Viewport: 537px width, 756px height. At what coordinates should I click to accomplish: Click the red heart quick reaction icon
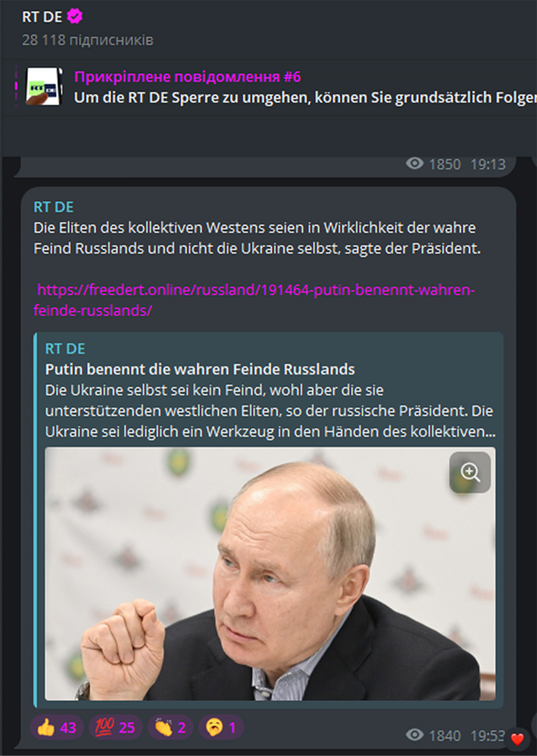(517, 739)
